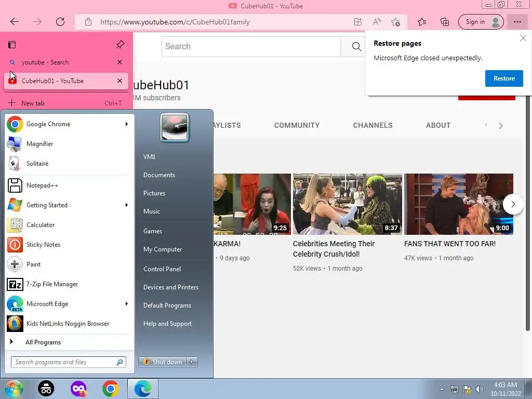The height and width of the screenshot is (399, 532).
Task: Click the Restore button
Action: (x=504, y=78)
